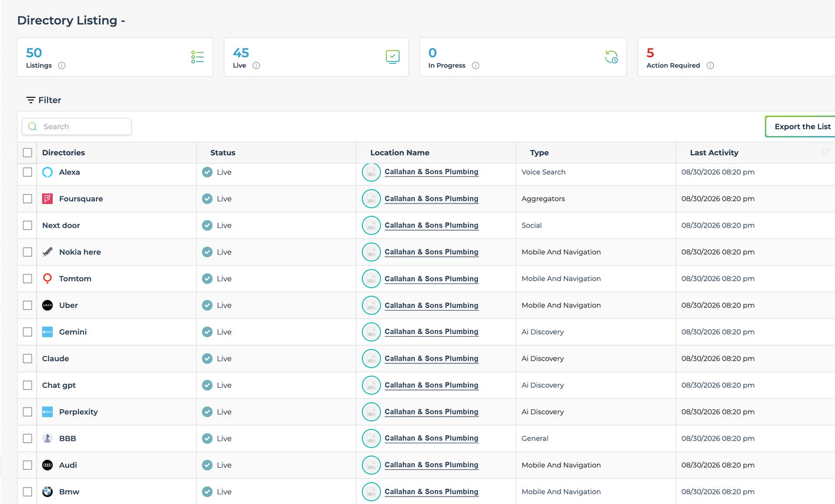Click the Tomtom logo icon
Viewport: 835px width, 504px height.
[x=47, y=279]
